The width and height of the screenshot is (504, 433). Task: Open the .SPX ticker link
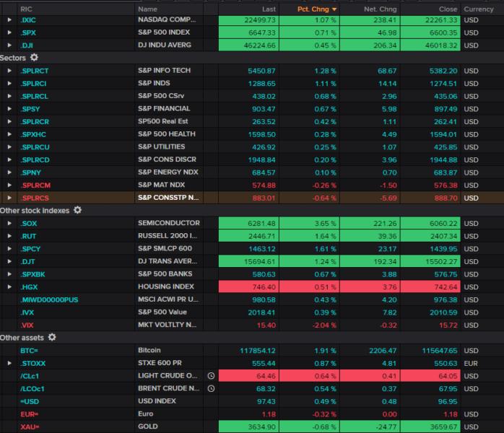tap(28, 32)
